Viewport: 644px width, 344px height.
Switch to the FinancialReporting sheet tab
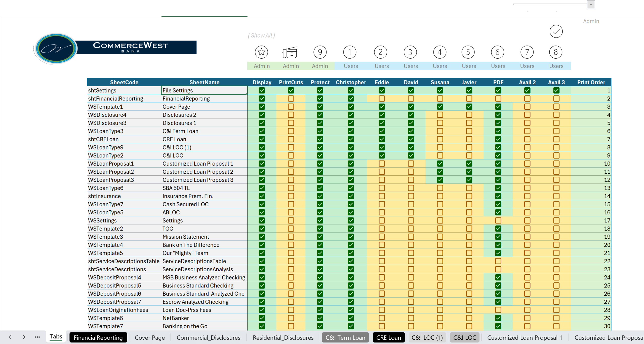pyautogui.click(x=98, y=337)
